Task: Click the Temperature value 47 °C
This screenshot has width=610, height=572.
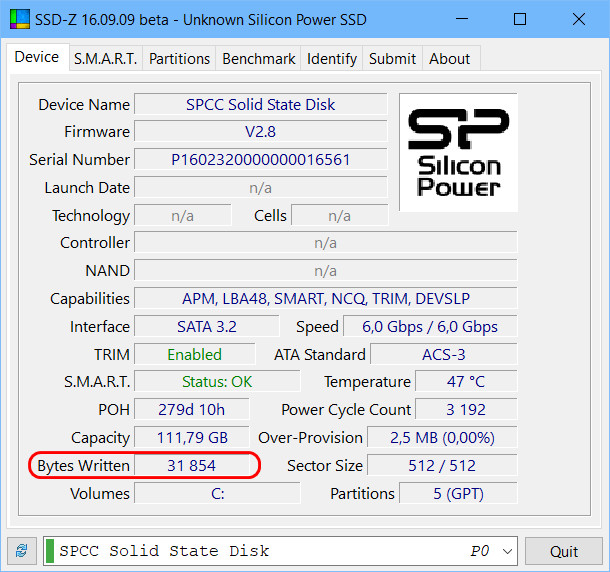Action: 465,382
